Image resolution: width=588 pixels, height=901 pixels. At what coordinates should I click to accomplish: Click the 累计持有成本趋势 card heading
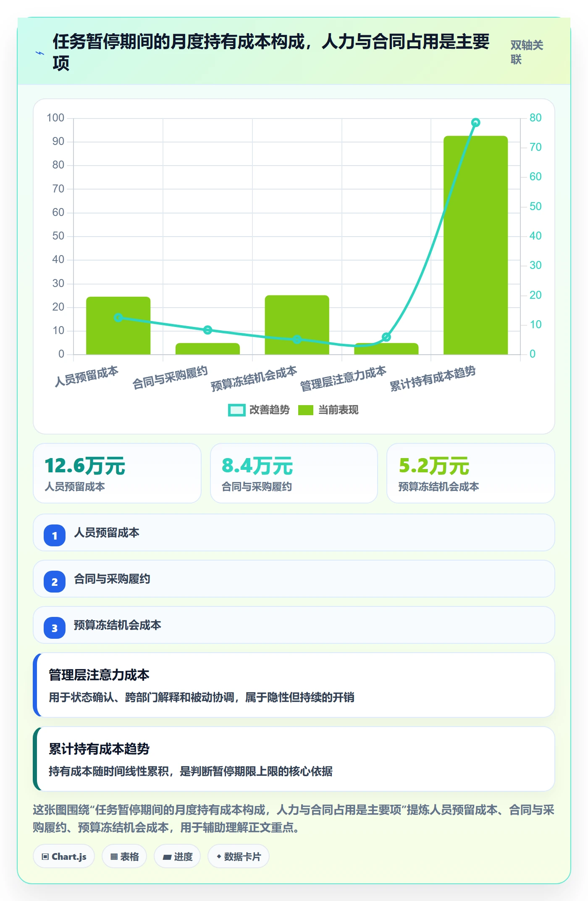(99, 749)
